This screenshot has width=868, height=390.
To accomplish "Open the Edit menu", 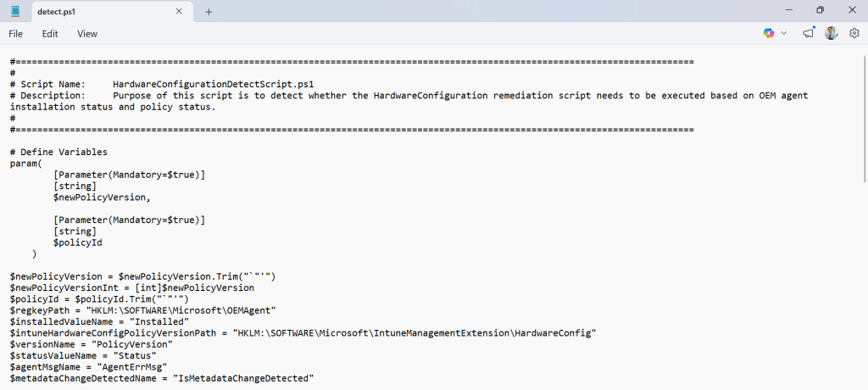I will point(50,34).
